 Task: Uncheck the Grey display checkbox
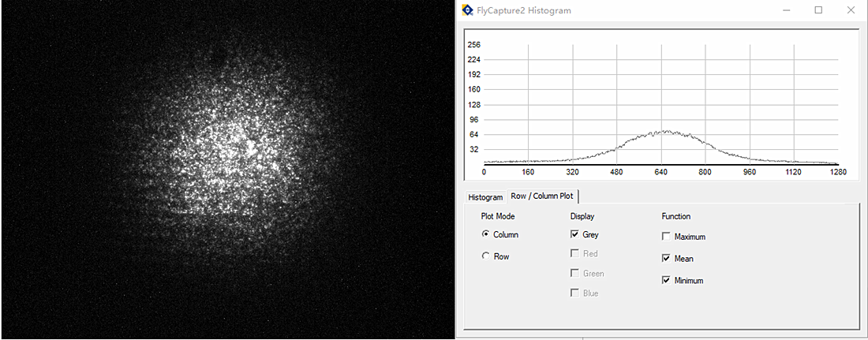coord(574,234)
